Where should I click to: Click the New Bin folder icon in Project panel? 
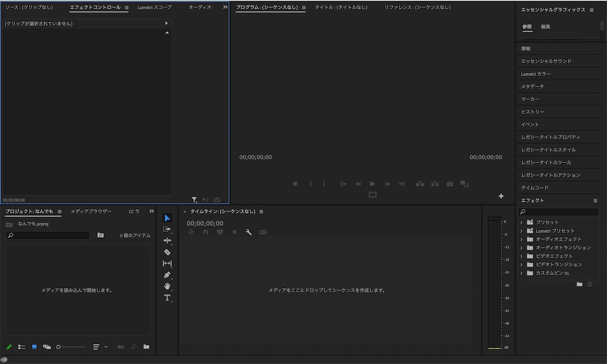click(146, 347)
